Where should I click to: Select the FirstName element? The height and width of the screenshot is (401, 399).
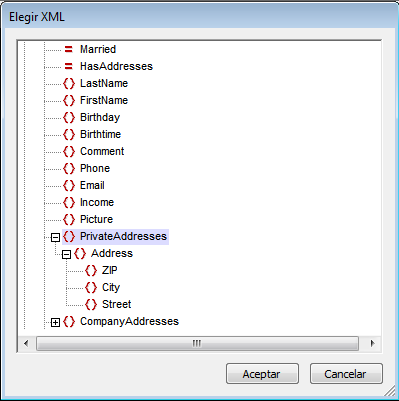tap(104, 100)
